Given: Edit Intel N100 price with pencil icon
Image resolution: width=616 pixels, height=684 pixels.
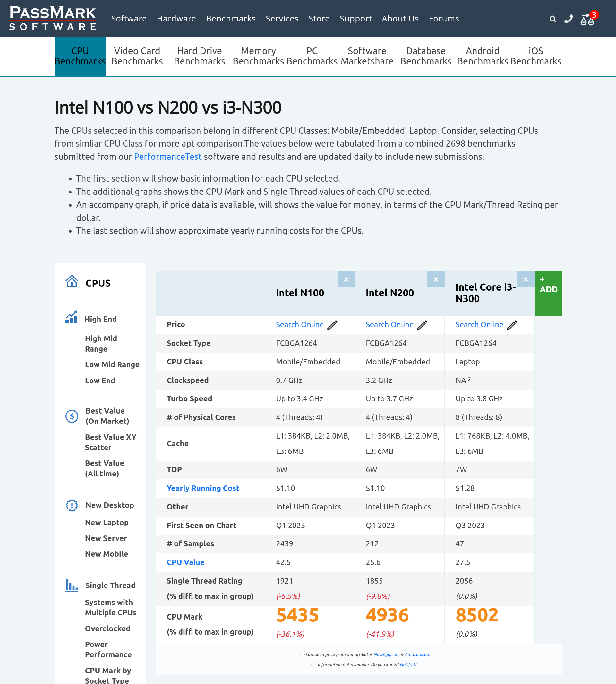Looking at the screenshot, I should tap(332, 325).
